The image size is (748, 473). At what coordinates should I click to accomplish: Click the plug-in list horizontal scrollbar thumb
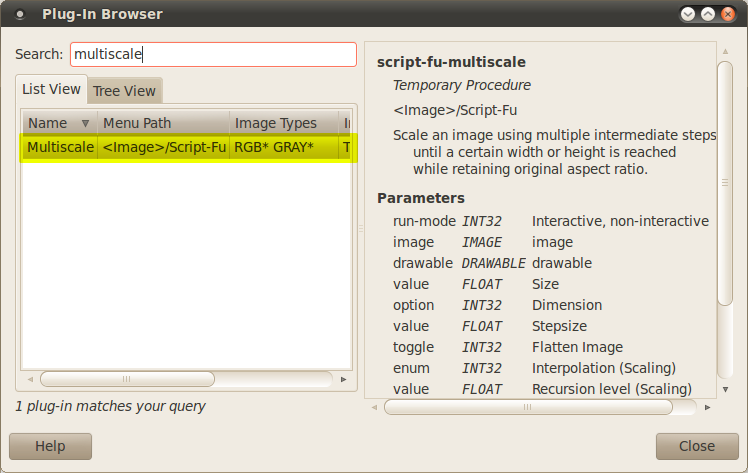click(127, 380)
